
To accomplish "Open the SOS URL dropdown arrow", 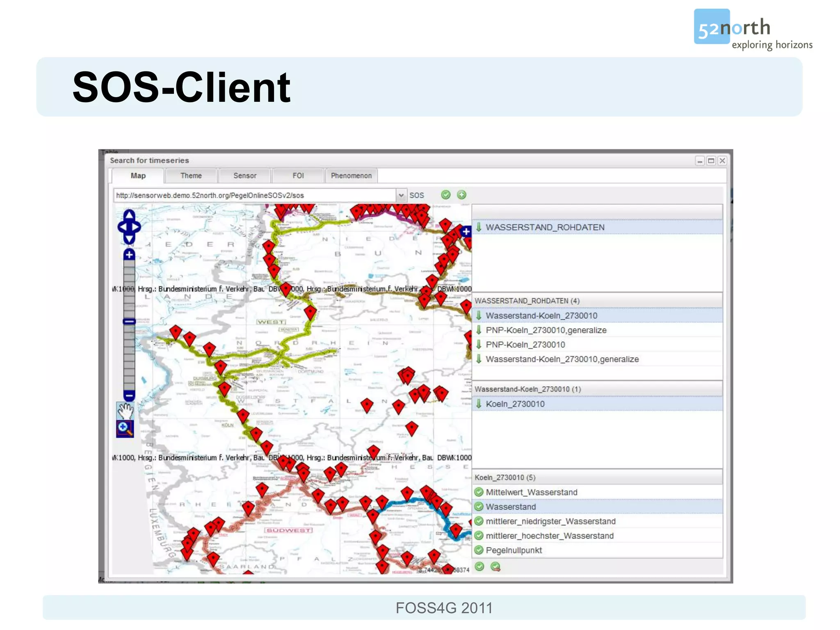I will (401, 195).
